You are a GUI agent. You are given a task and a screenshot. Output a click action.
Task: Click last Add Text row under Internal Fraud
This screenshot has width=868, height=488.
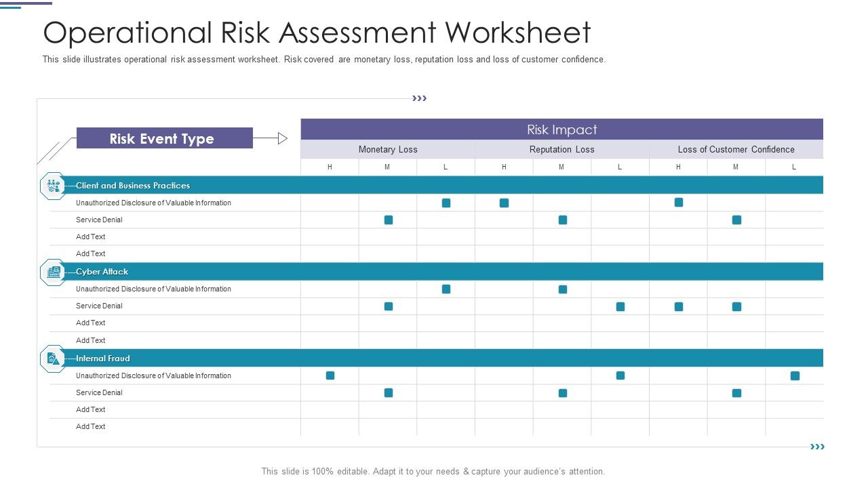coord(437,427)
